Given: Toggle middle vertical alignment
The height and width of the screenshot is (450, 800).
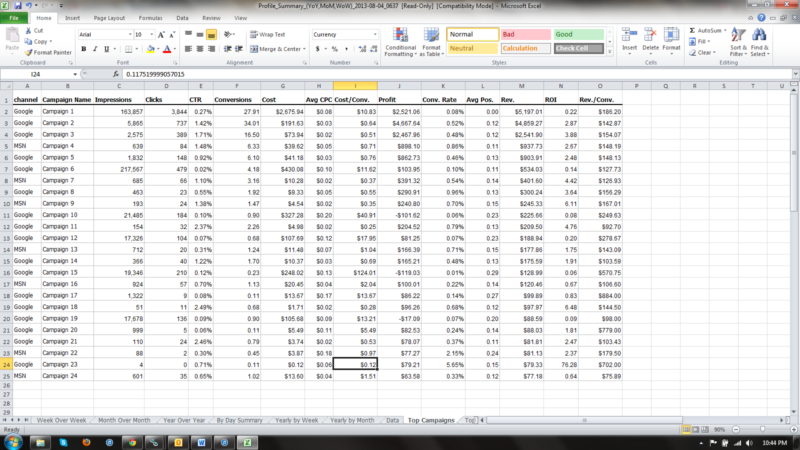Looking at the screenshot, I should coord(200,34).
